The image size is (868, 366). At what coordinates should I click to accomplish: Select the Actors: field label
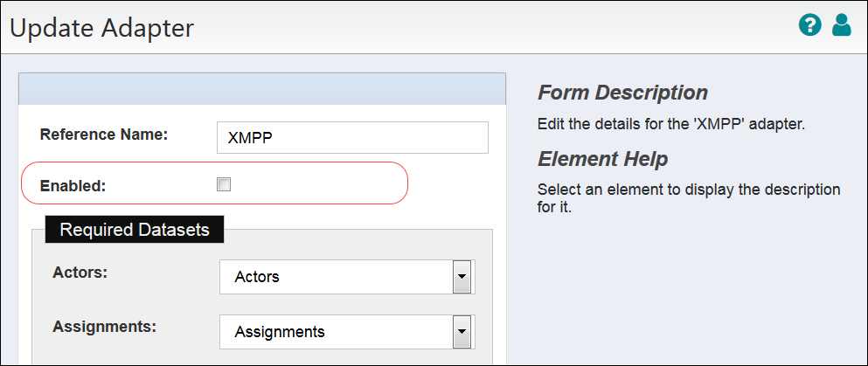(x=80, y=273)
